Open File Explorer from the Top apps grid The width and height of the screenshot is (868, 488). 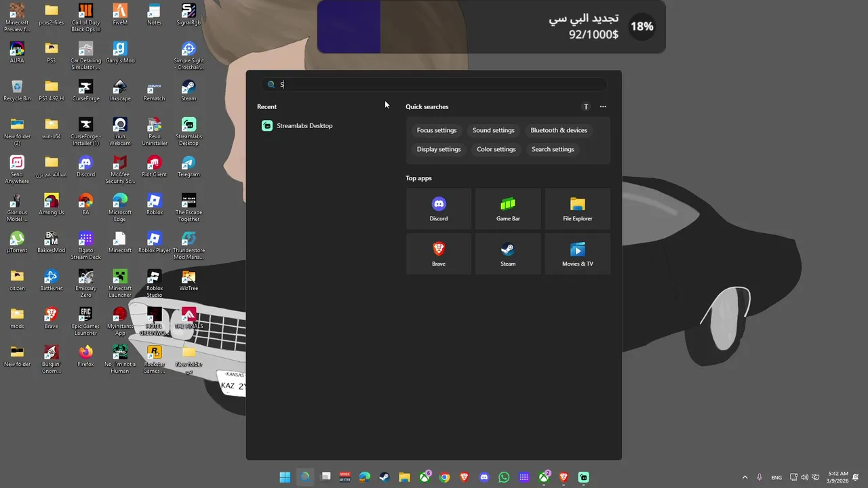(578, 209)
